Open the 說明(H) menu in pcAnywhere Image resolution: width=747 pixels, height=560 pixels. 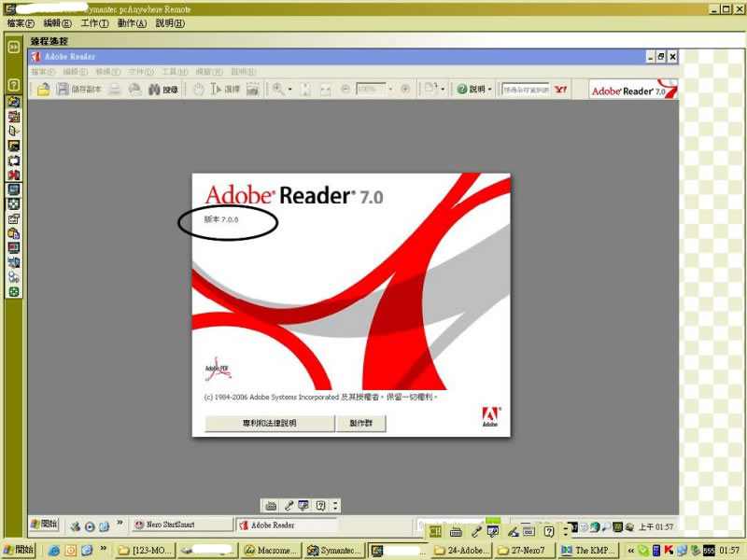[x=170, y=23]
